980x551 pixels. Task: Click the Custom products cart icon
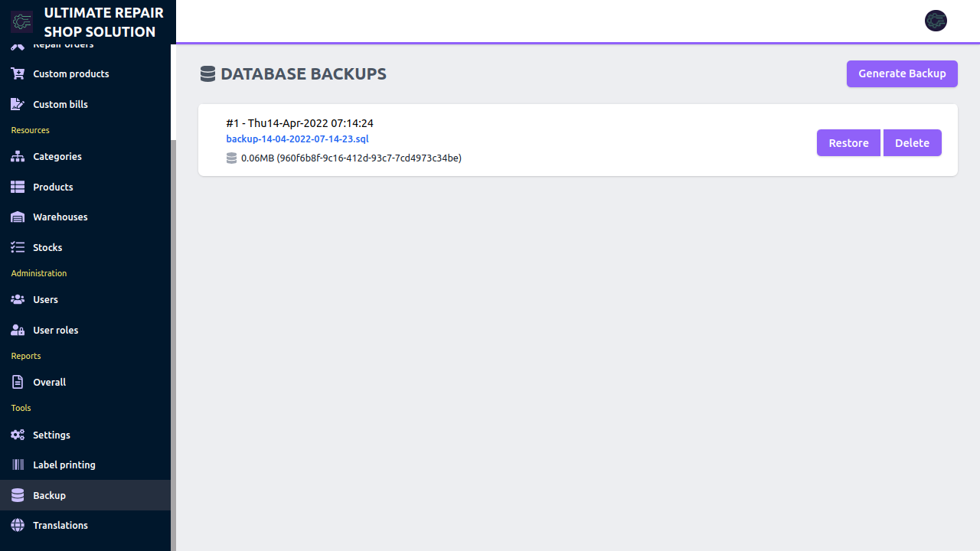pos(18,74)
